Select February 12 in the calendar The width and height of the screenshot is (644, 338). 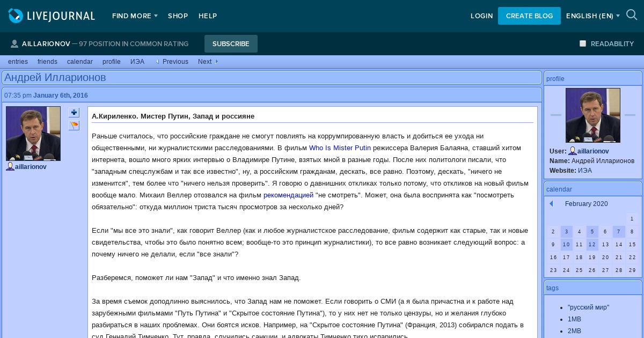coord(592,245)
